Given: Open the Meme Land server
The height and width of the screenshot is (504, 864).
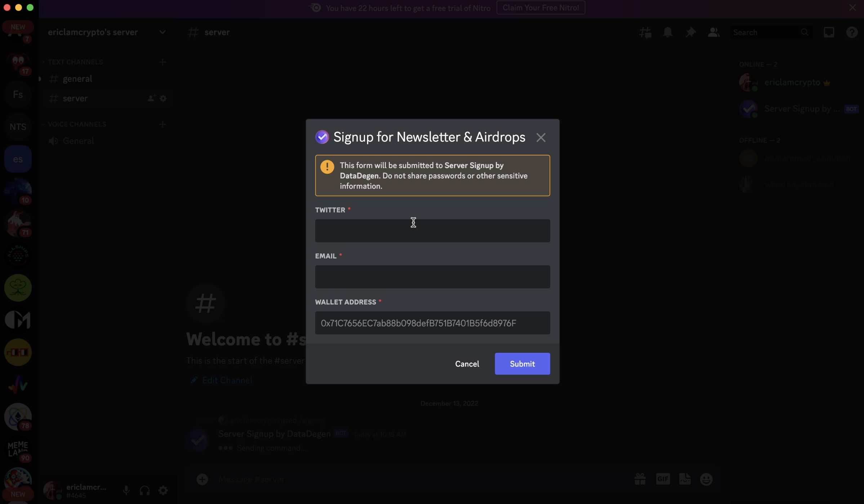Looking at the screenshot, I should pos(18,449).
